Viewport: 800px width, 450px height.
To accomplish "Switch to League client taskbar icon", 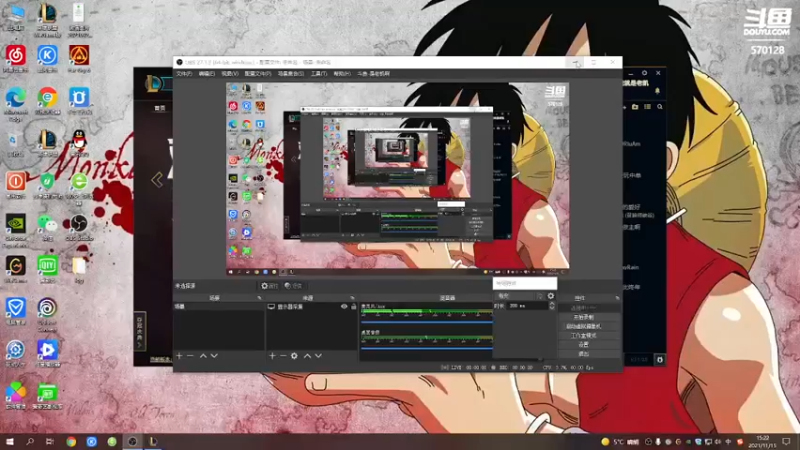I will (x=153, y=441).
